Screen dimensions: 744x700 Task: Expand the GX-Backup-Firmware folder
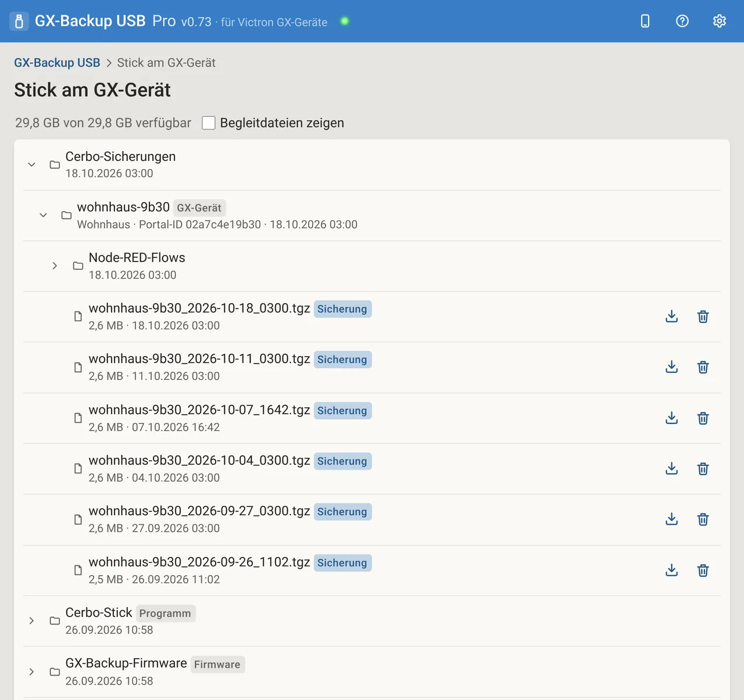coord(31,672)
